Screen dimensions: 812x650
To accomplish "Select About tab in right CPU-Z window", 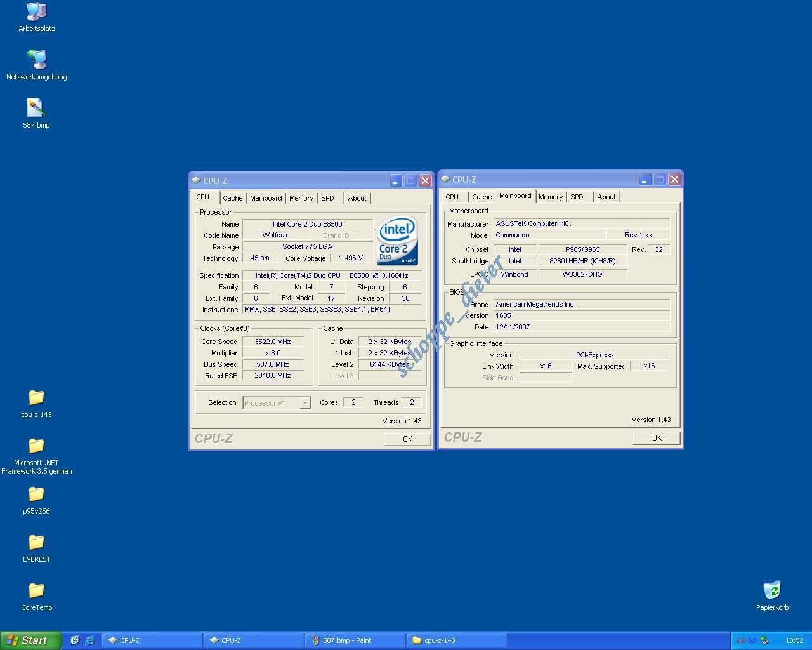I will coord(606,197).
